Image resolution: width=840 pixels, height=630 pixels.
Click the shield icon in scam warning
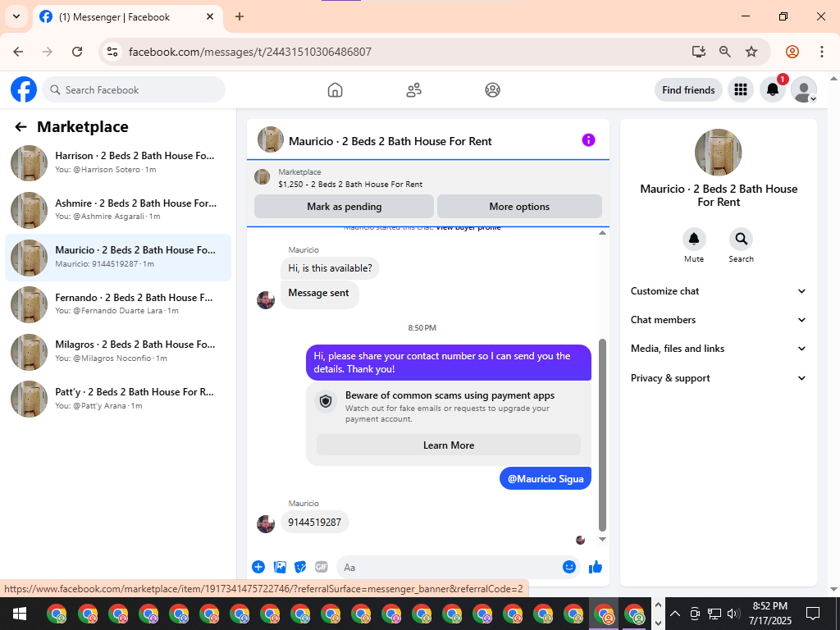pyautogui.click(x=325, y=401)
